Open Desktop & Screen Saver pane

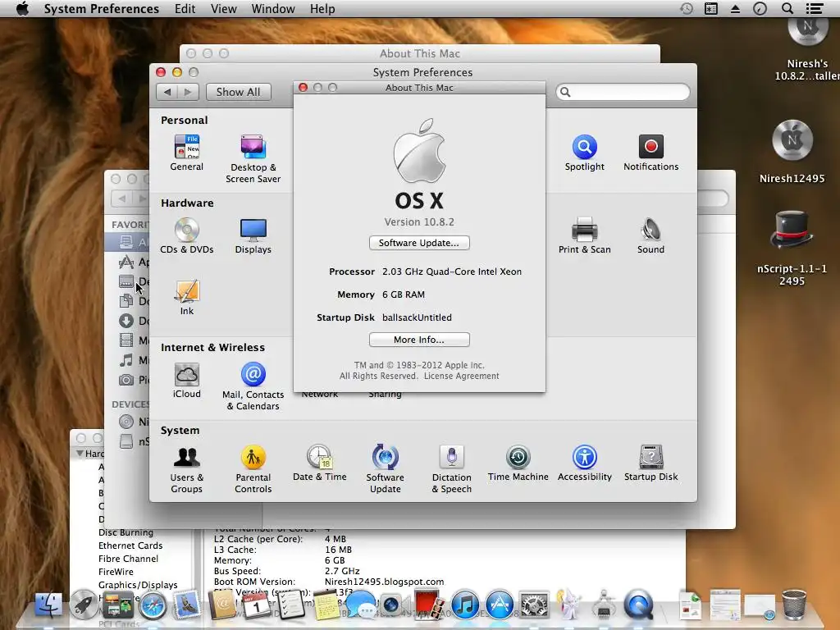tap(253, 158)
